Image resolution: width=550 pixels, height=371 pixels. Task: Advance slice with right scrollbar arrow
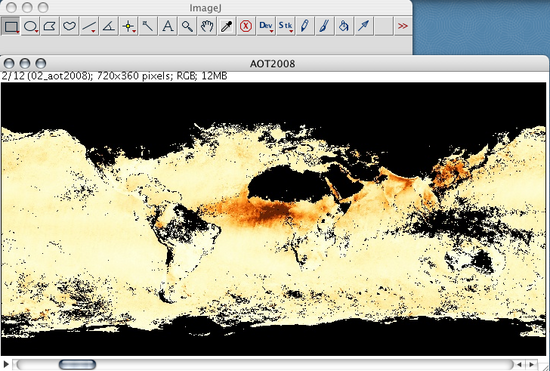531,365
